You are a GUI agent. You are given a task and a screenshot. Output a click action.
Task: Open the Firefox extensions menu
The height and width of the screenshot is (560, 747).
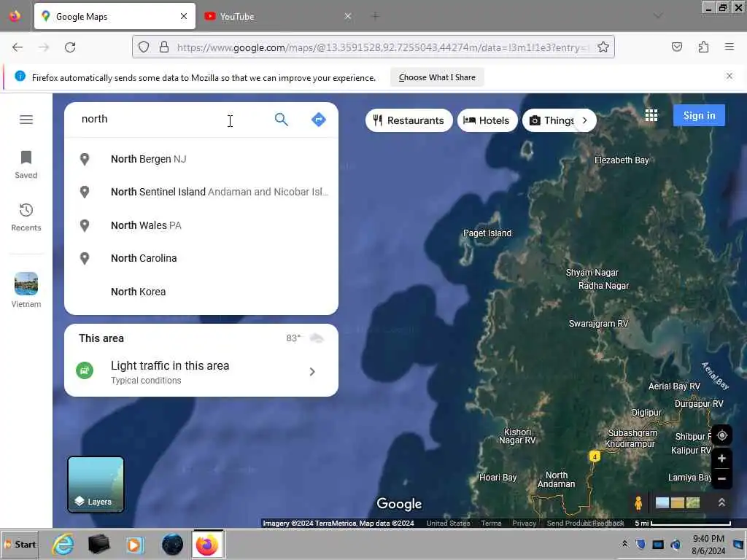tap(703, 47)
